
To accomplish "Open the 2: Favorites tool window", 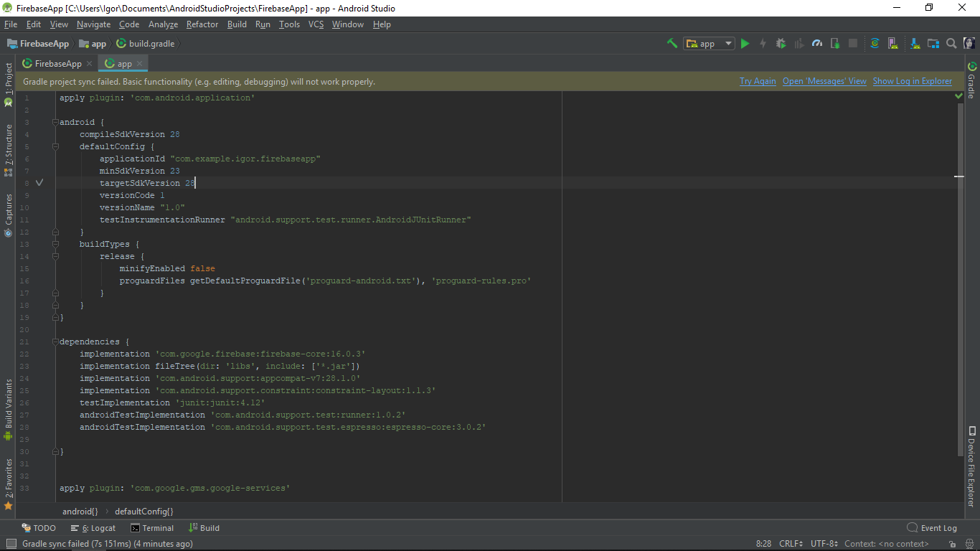I will [x=9, y=484].
